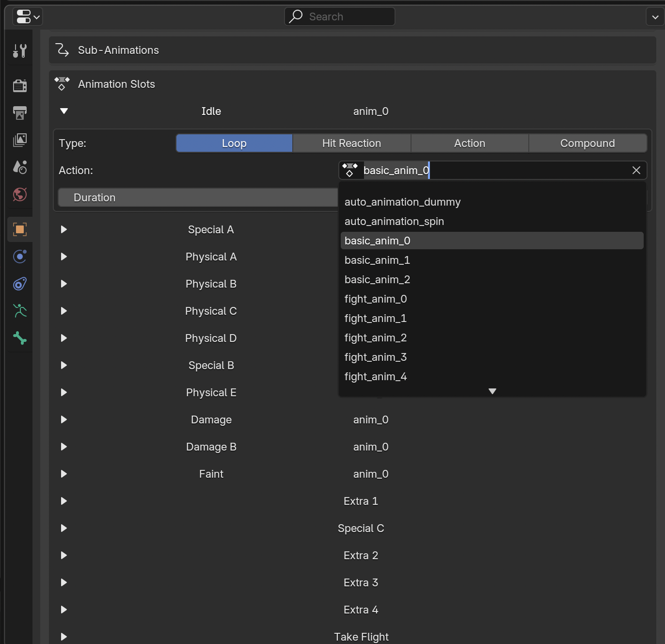The image size is (665, 644).
Task: Expand the Extra 2 slot
Action: pos(64,555)
